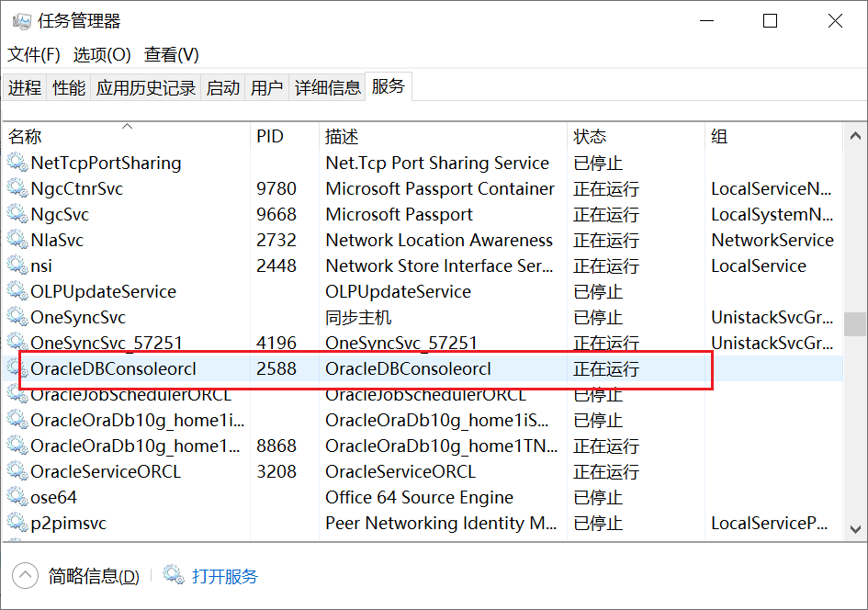Open the 文件(F) menu
The height and width of the screenshot is (610, 868).
tap(34, 55)
